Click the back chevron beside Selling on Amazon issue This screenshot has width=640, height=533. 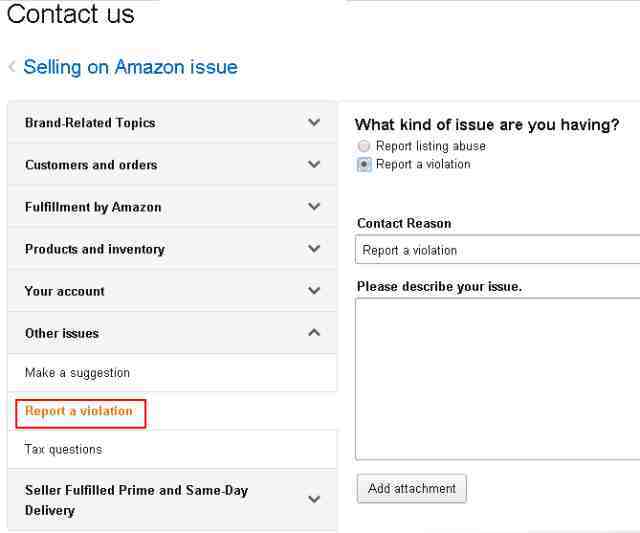(12, 68)
